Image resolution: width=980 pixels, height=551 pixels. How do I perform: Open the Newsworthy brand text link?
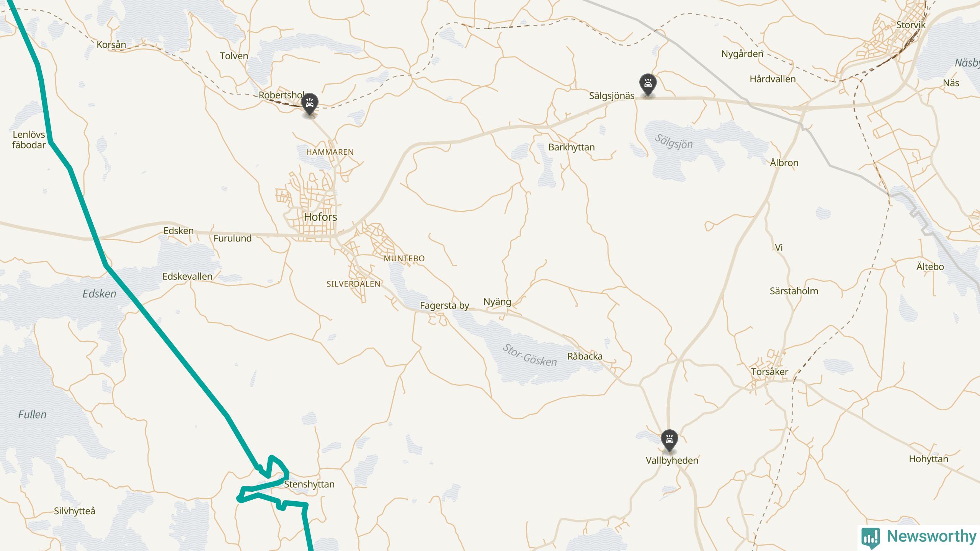pyautogui.click(x=931, y=536)
